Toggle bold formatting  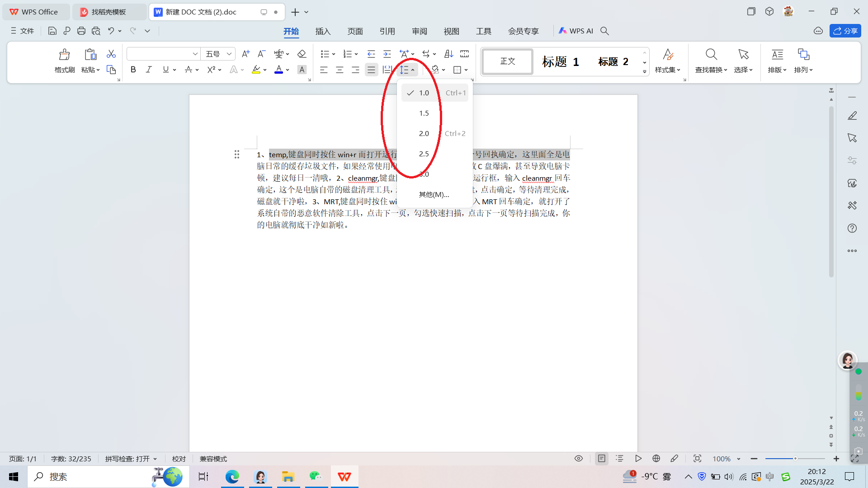[x=132, y=70]
